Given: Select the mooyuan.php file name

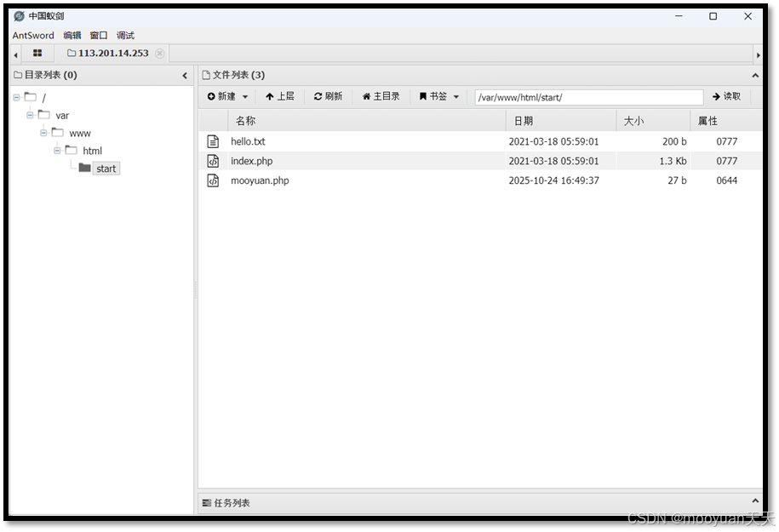Looking at the screenshot, I should click(x=260, y=180).
